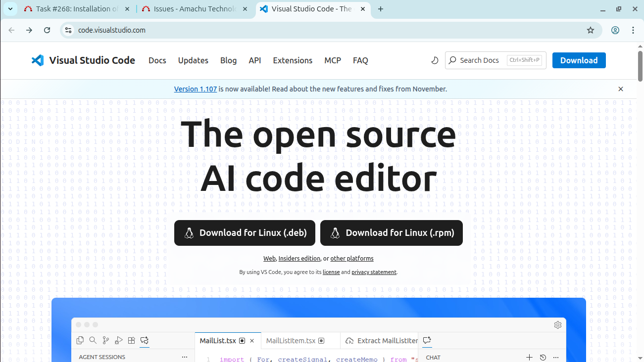644x362 pixels.
Task: Open the Agent Sessions more options ellipsis
Action: pos(185,357)
